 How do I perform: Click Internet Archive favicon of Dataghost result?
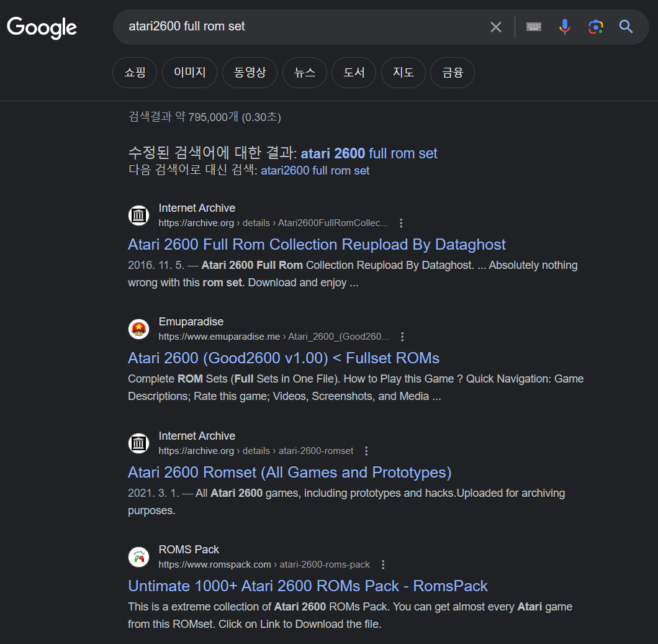138,215
